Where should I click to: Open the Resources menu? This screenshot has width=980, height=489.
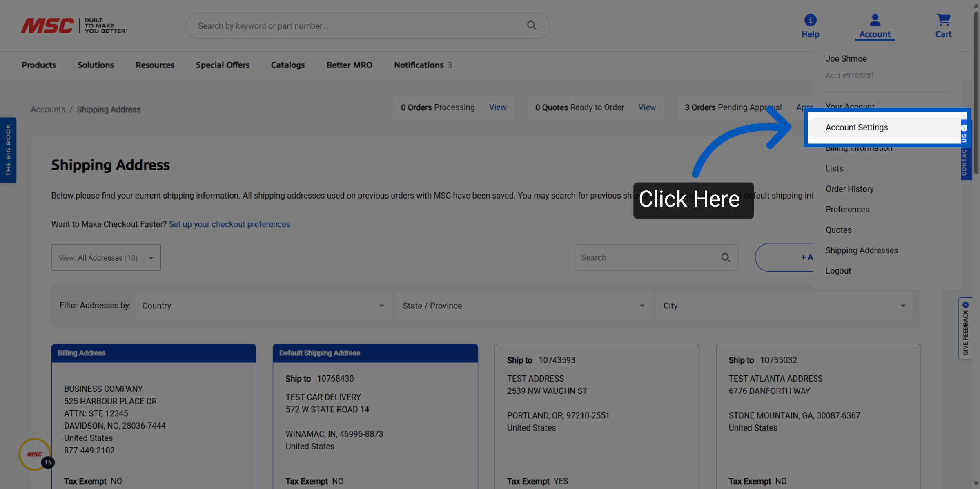tap(155, 65)
